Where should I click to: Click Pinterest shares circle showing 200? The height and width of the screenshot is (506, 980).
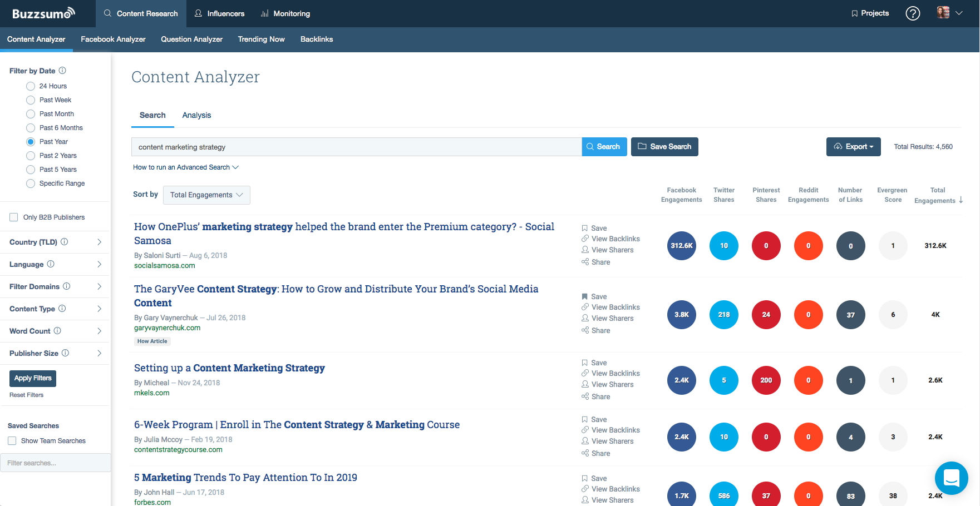pyautogui.click(x=766, y=380)
